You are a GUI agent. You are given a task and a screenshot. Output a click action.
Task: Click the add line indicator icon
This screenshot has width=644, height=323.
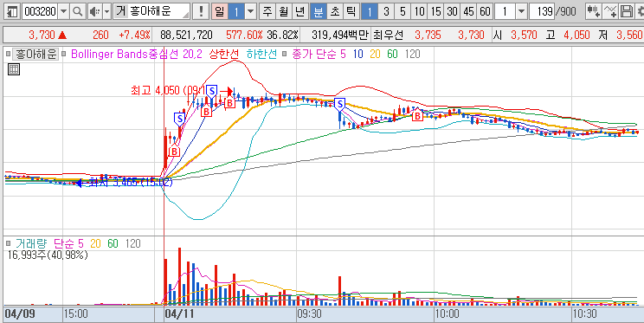coord(610,11)
